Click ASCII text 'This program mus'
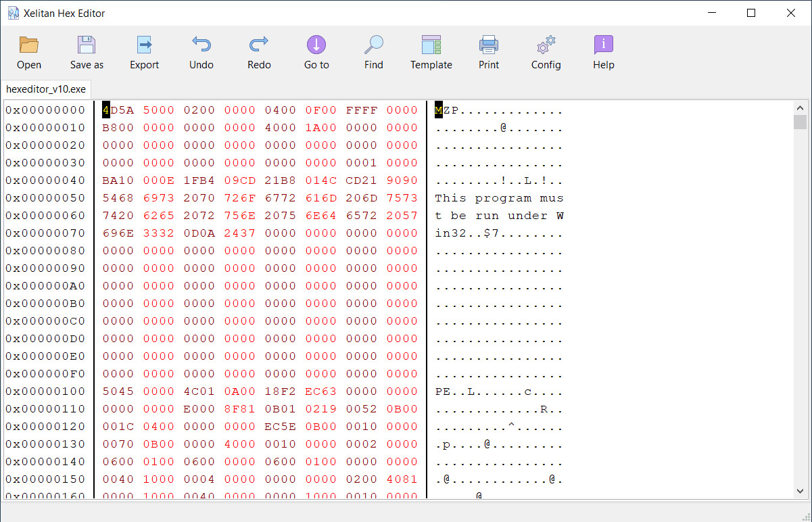Image resolution: width=812 pixels, height=522 pixels. (499, 198)
